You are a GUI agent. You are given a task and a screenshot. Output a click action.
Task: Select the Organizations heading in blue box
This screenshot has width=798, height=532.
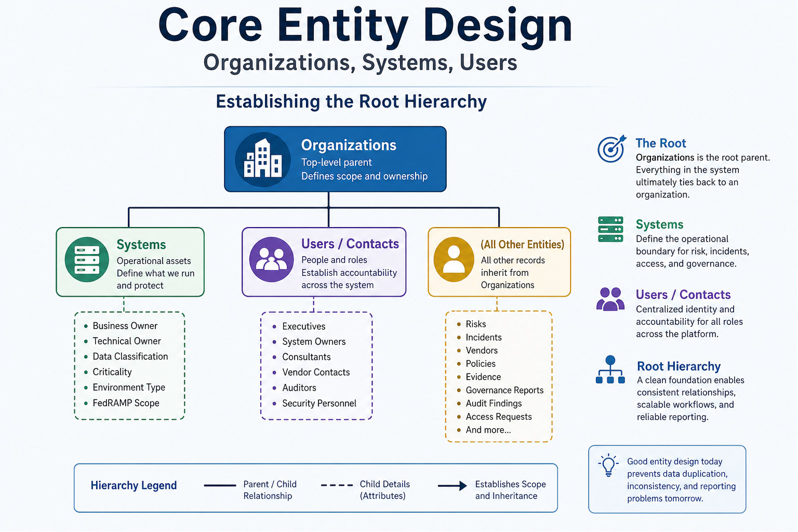click(x=349, y=145)
